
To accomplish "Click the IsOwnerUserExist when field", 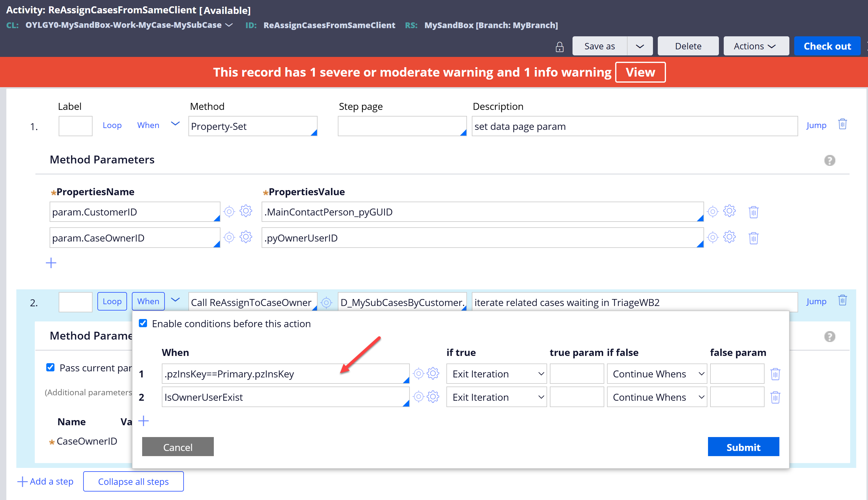I will pyautogui.click(x=286, y=397).
